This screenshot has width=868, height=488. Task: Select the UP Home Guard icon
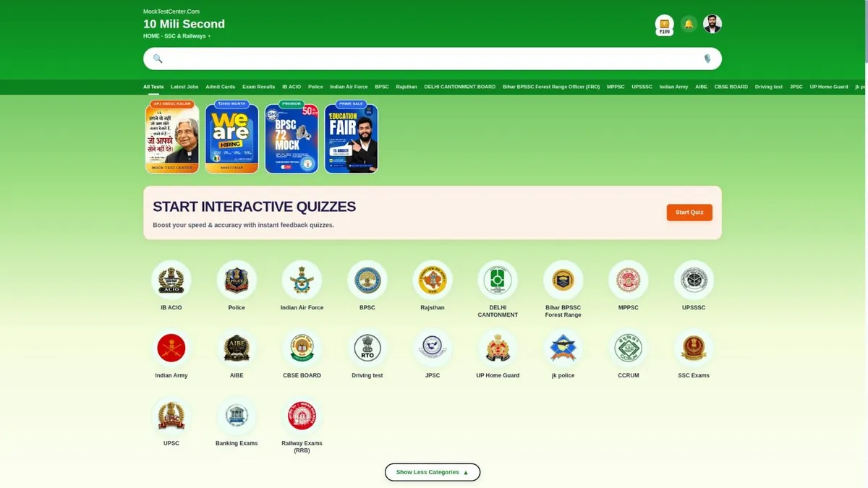coord(498,348)
